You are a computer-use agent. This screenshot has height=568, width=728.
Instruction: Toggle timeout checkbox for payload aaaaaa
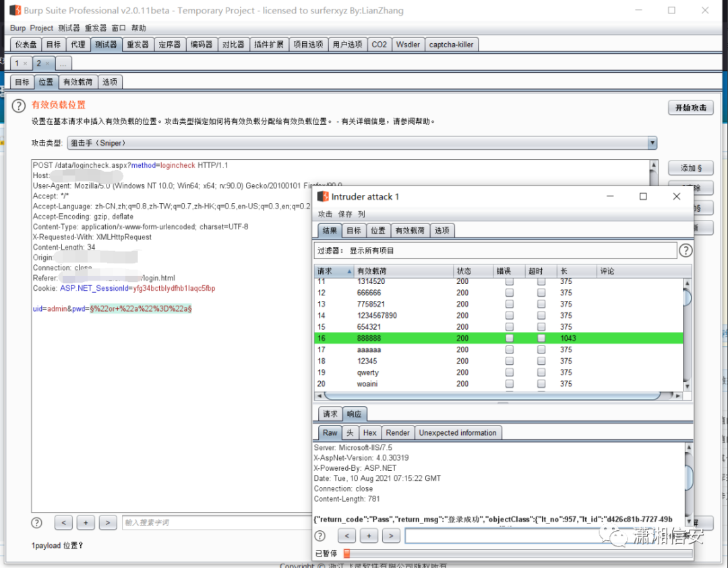point(541,349)
